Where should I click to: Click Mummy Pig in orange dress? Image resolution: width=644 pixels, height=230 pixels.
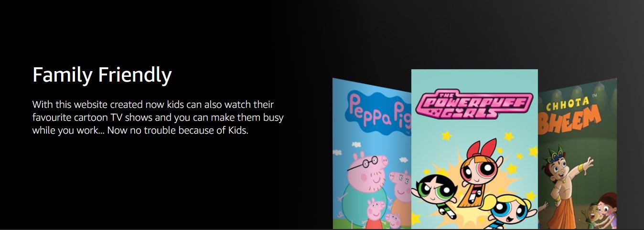click(x=400, y=188)
